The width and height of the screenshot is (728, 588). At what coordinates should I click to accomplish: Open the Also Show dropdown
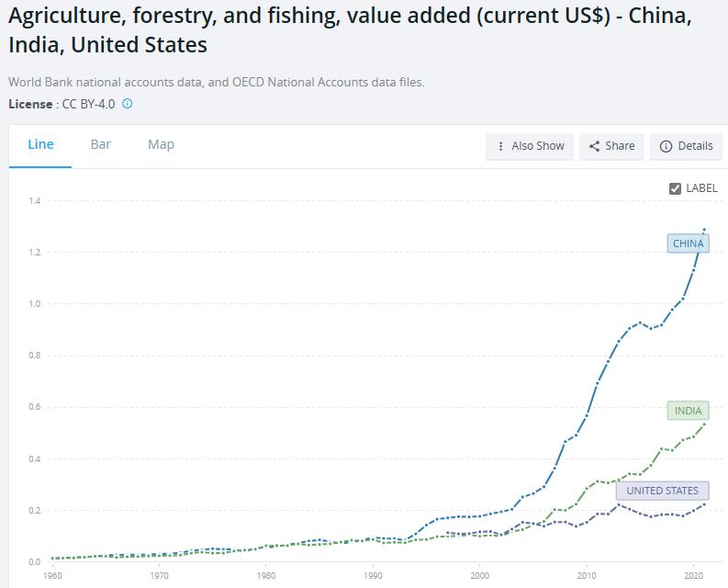[x=530, y=146]
